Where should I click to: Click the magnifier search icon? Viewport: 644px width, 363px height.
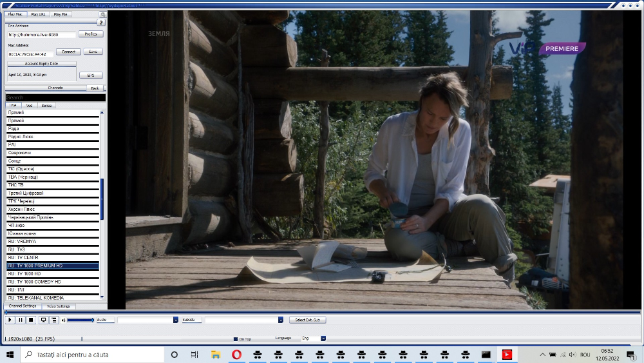pyautogui.click(x=102, y=15)
